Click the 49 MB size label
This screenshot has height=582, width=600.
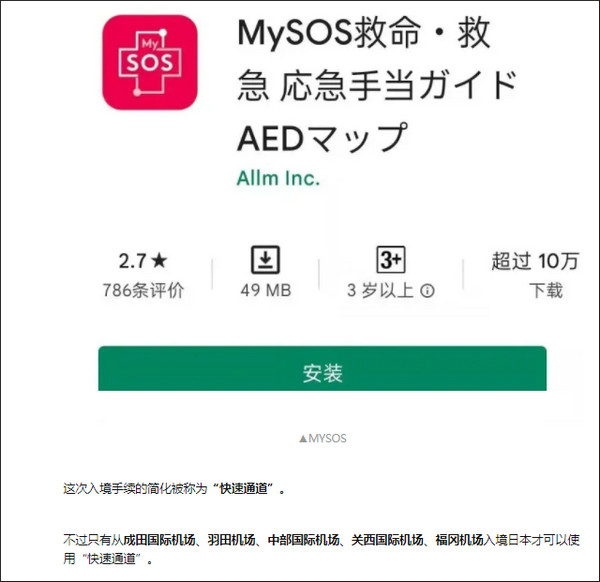(x=266, y=290)
